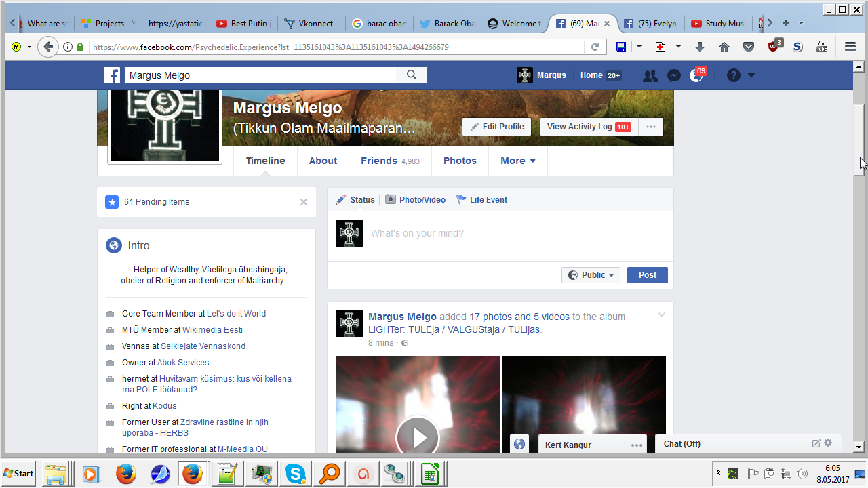Open the list all tabs dropdown arrow
The width and height of the screenshot is (868, 488).
pyautogui.click(x=801, y=23)
